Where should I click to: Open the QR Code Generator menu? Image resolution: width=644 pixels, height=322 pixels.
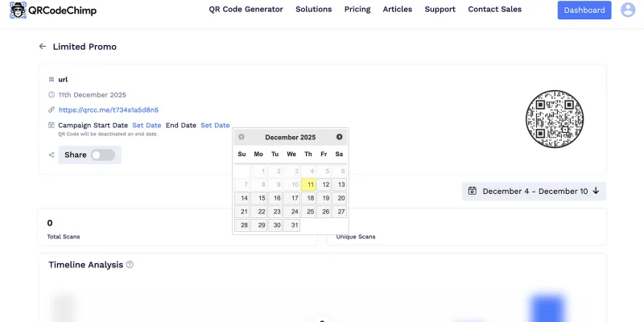pyautogui.click(x=246, y=9)
